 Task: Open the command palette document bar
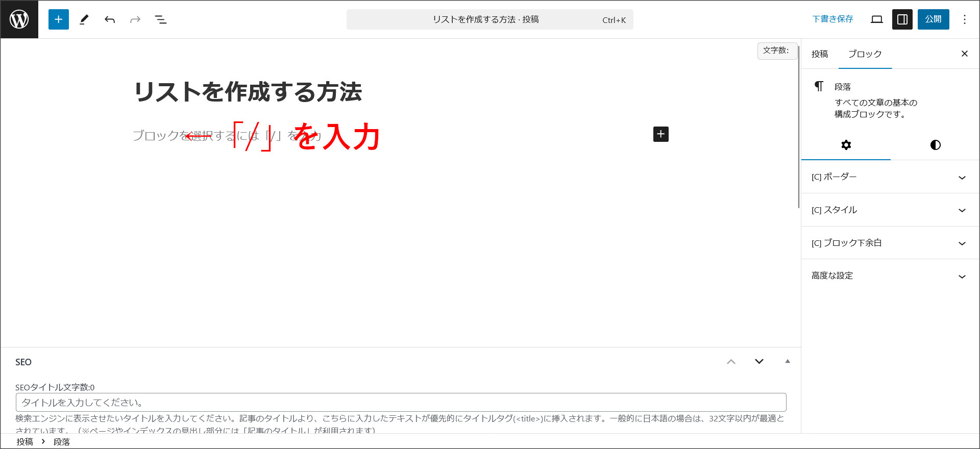490,19
